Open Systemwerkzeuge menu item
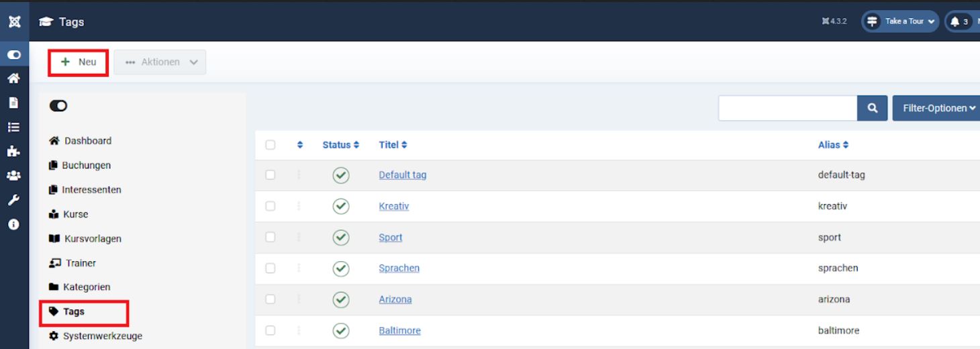This screenshot has height=349, width=980. [102, 336]
